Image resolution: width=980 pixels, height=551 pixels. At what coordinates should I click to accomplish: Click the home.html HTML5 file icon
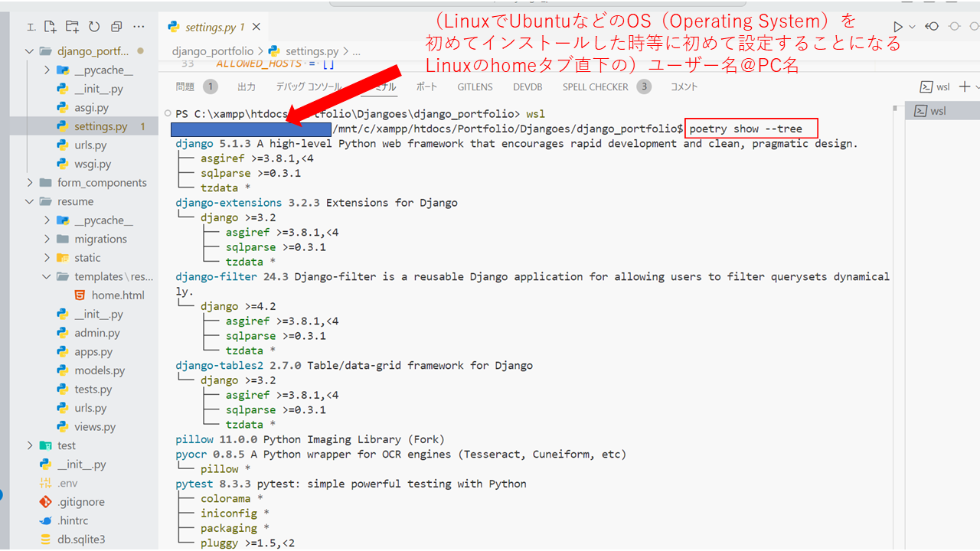click(80, 295)
